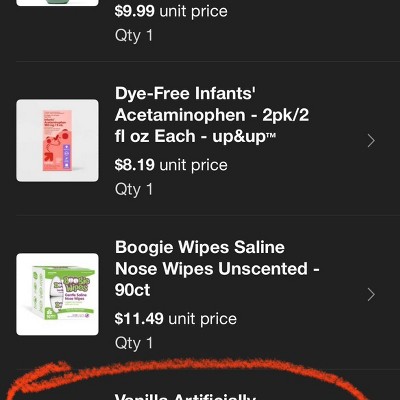The image size is (400, 400).
Task: Open Boogie Wipes Saline Nose Wipes title
Action: point(217,269)
